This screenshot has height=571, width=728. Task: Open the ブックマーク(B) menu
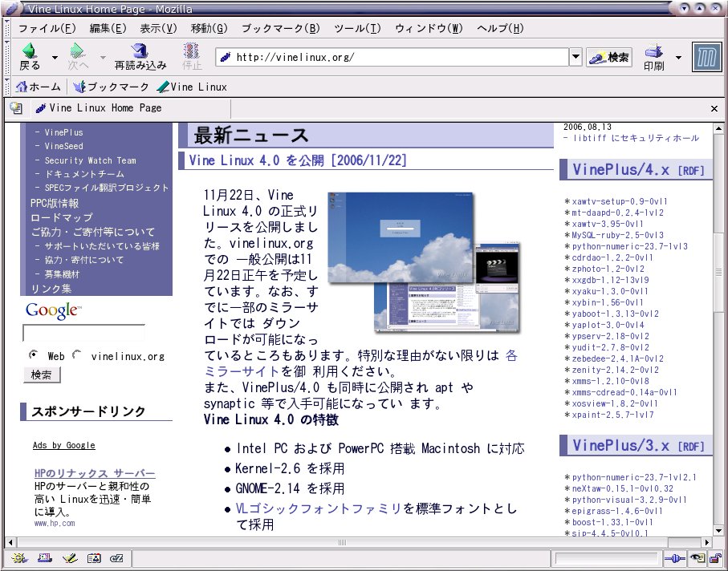pos(280,28)
